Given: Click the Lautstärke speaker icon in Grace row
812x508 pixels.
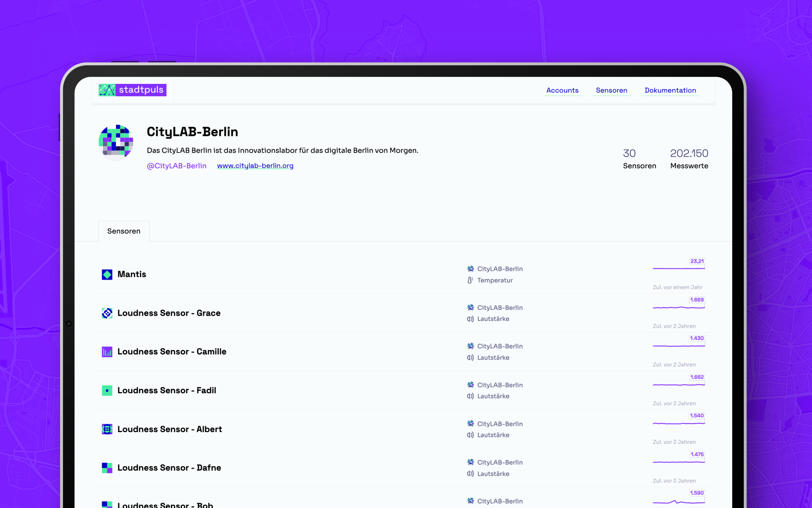Looking at the screenshot, I should (470, 319).
